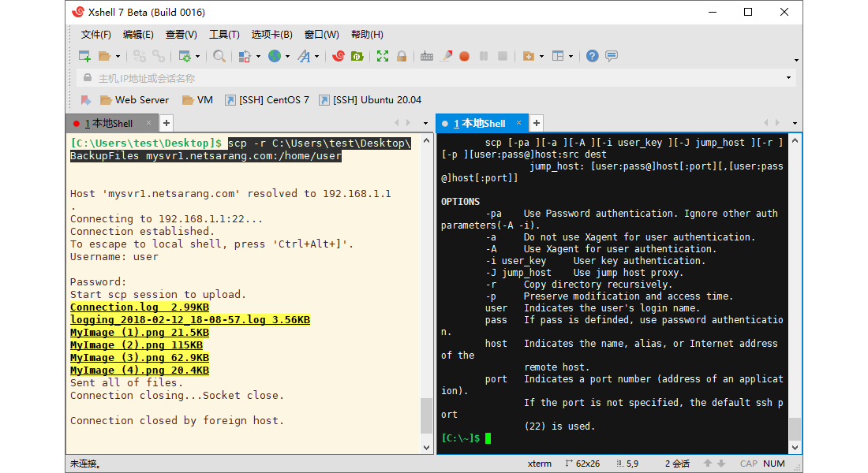
Task: Open the VM bookmark folder
Action: click(197, 100)
